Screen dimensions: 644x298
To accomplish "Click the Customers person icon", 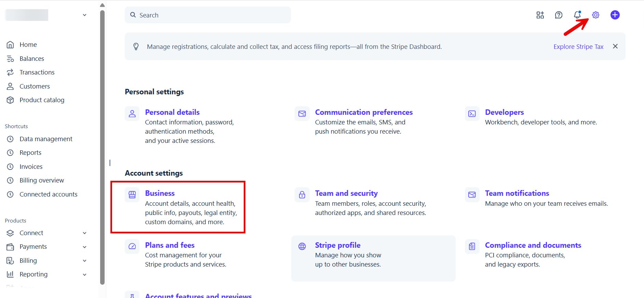I will pos(10,86).
